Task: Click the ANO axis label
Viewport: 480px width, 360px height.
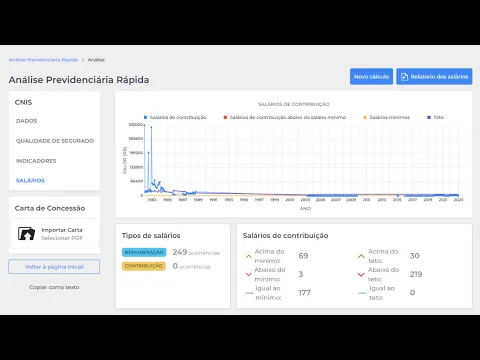Action: coord(305,208)
